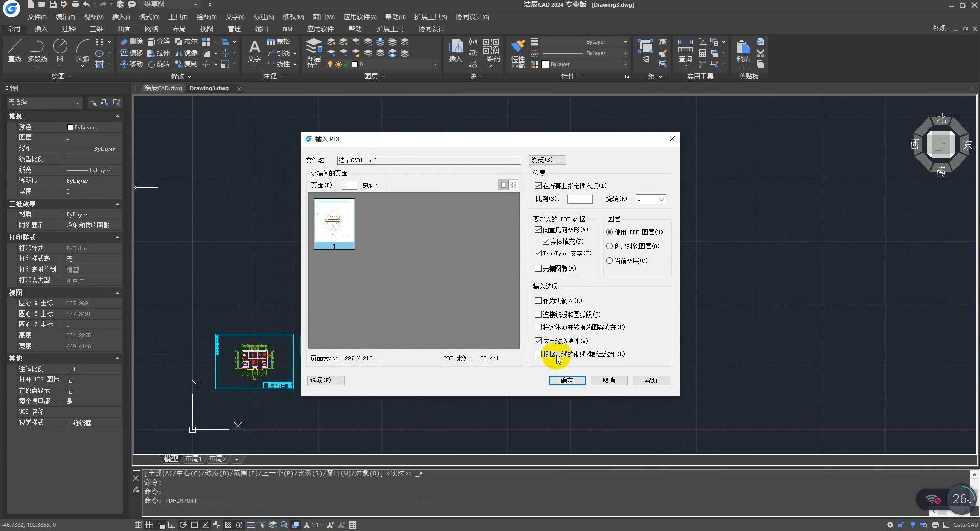Click the 文件名 file name field
The width and height of the screenshot is (980, 531).
pos(429,160)
